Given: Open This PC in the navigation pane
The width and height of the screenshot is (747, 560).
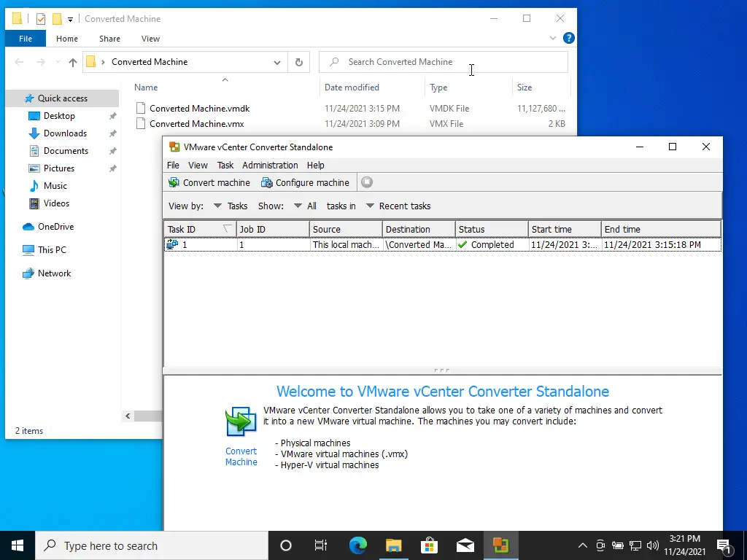Looking at the screenshot, I should click(52, 249).
